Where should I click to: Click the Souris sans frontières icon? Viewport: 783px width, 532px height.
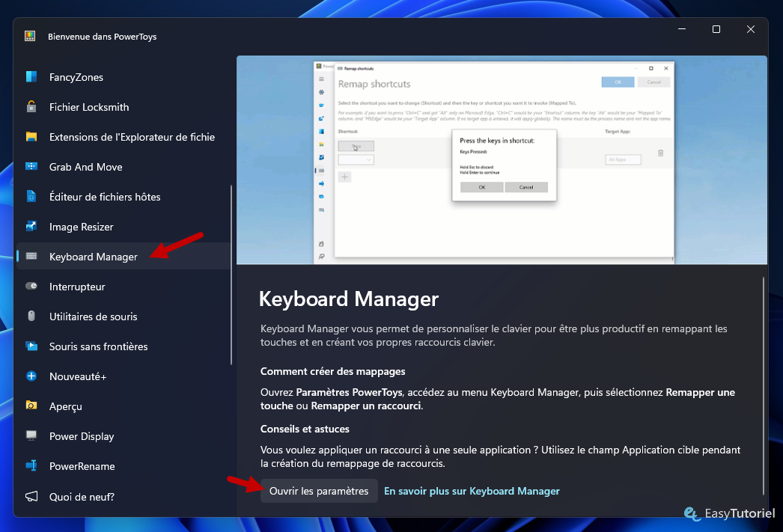pyautogui.click(x=31, y=346)
